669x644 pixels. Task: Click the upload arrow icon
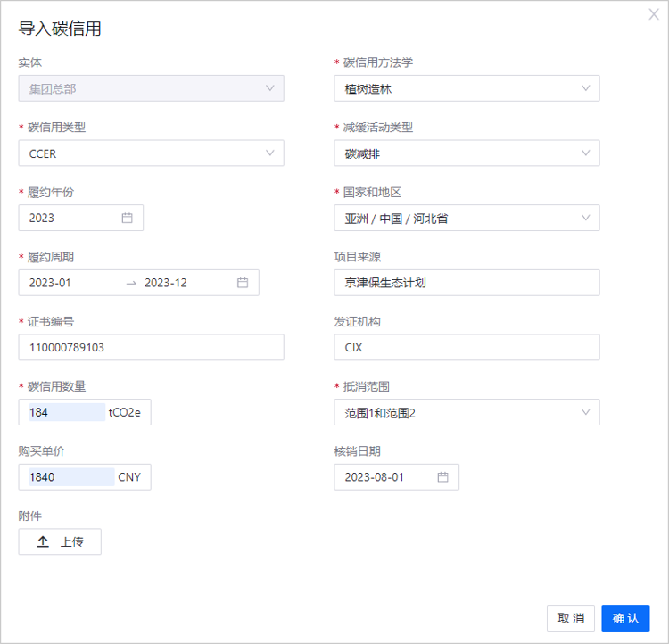[43, 541]
